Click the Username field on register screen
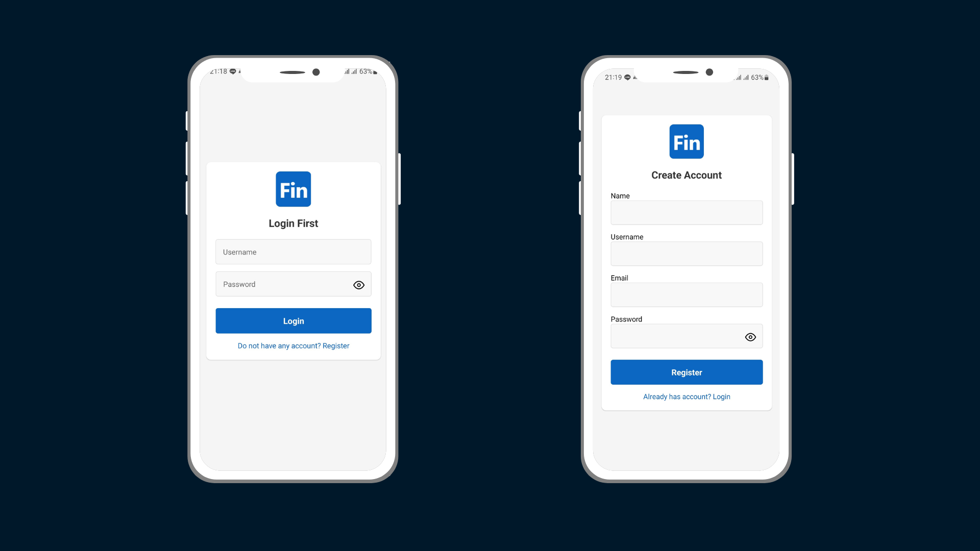Viewport: 980px width, 551px height. click(687, 254)
